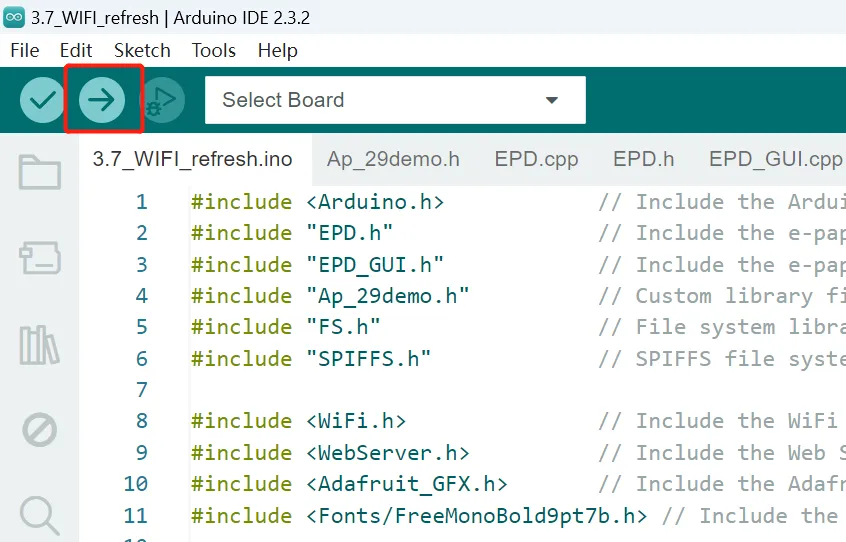Image resolution: width=846 pixels, height=542 pixels.
Task: Open the Boards Manager sidebar icon
Action: pyautogui.click(x=39, y=258)
